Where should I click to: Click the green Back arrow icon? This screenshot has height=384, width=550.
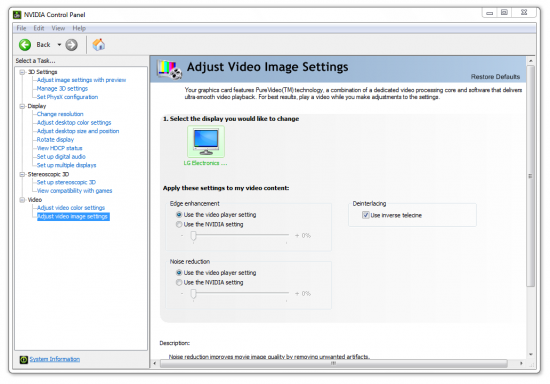25,45
